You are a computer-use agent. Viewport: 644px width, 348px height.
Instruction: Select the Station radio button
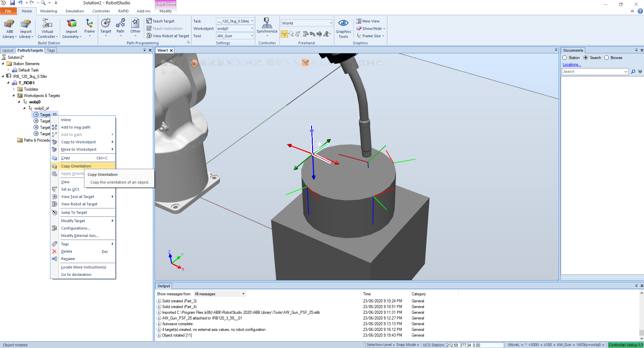[x=565, y=58]
